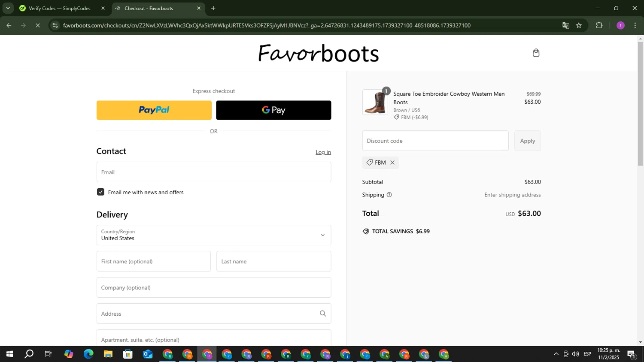Close the Checkout Favorboots tab
The height and width of the screenshot is (362, 644).
point(199,8)
